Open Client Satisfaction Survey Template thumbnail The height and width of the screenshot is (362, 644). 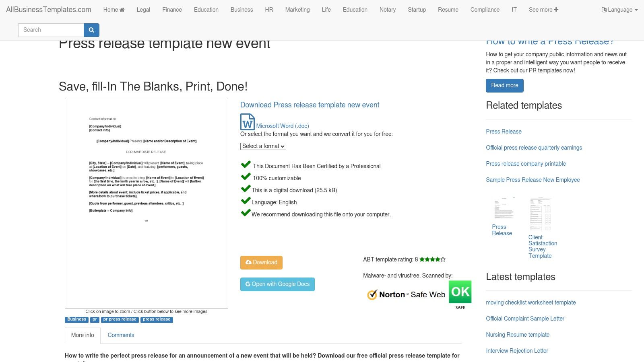click(x=540, y=214)
